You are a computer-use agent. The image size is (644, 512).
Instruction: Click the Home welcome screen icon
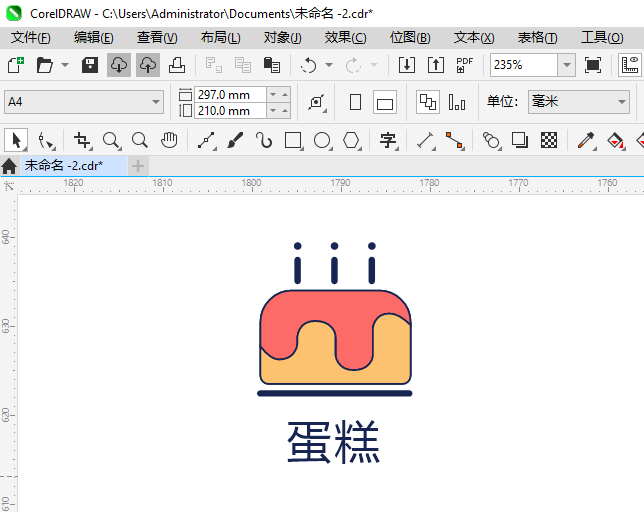coord(9,166)
